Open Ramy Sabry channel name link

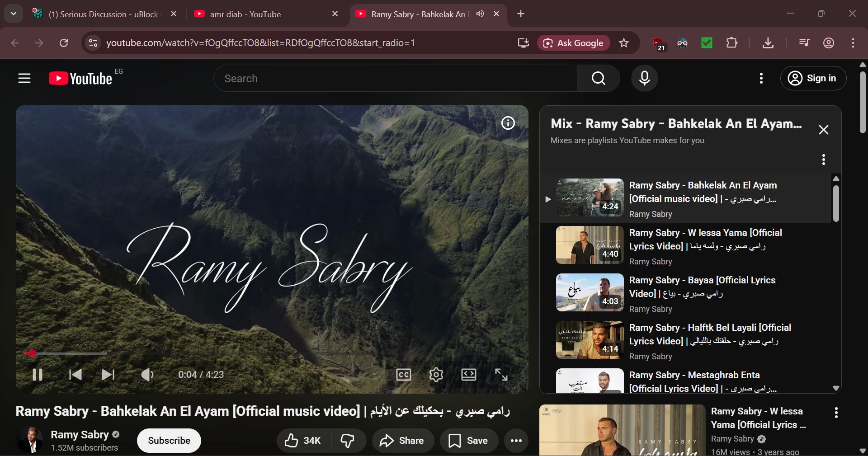pyautogui.click(x=80, y=435)
